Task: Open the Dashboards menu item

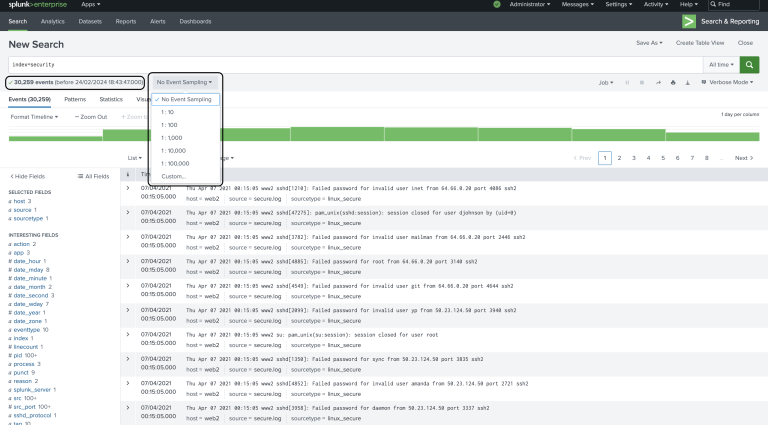Action: 195,21
